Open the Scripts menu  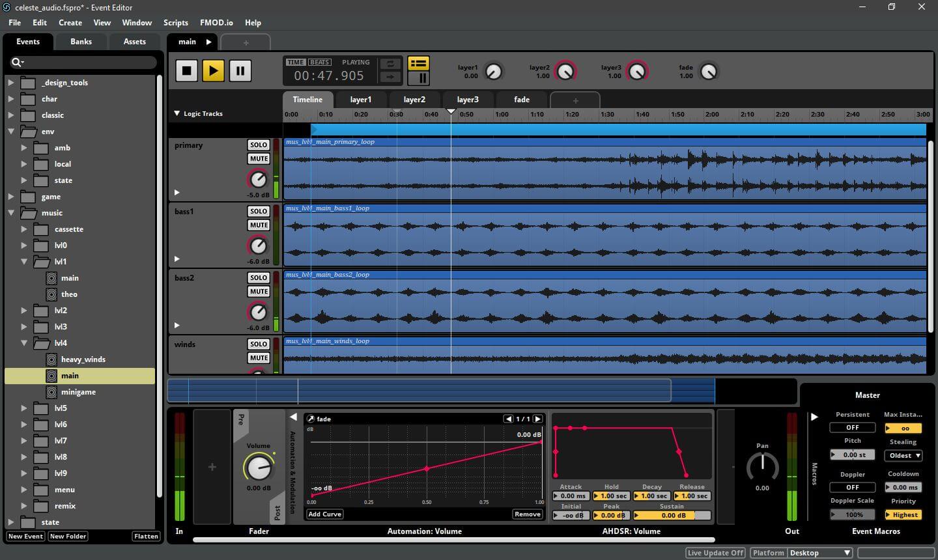[x=175, y=22]
